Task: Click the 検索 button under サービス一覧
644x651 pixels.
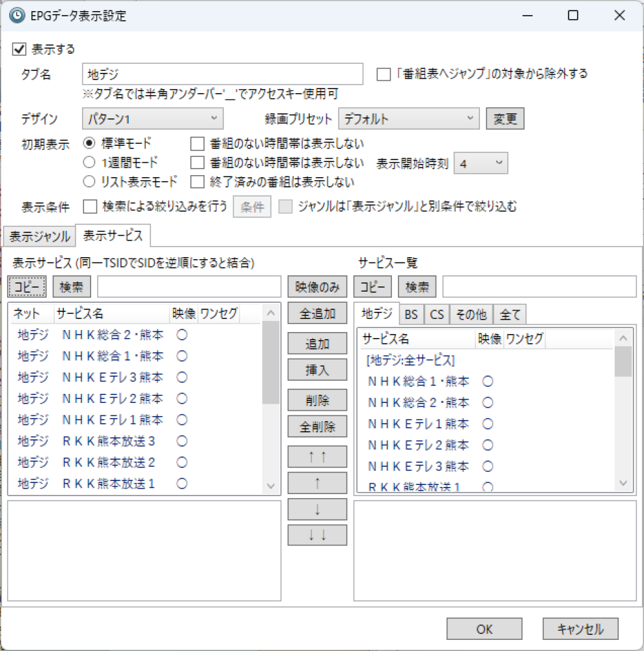Action: click(x=417, y=286)
